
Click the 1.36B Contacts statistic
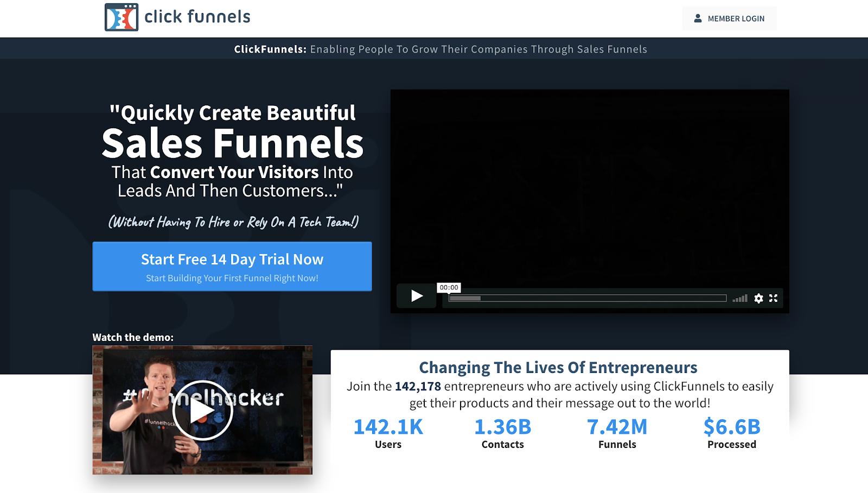pos(503,433)
